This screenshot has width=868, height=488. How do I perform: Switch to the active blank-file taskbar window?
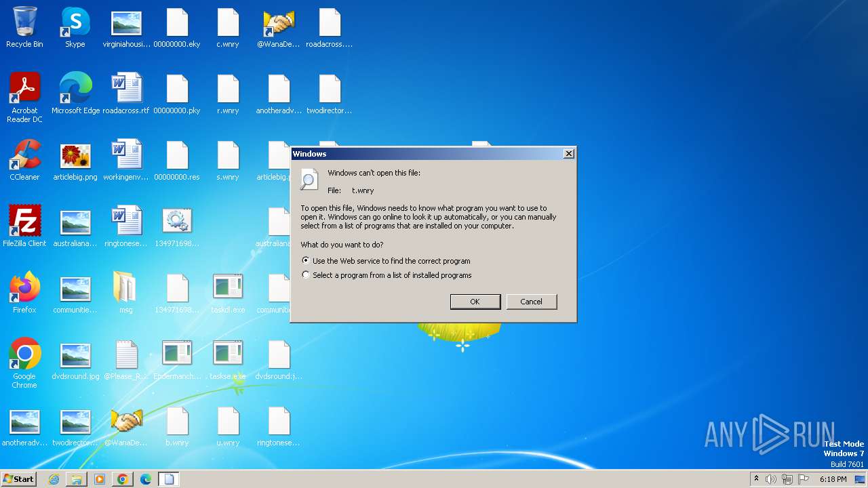point(169,479)
